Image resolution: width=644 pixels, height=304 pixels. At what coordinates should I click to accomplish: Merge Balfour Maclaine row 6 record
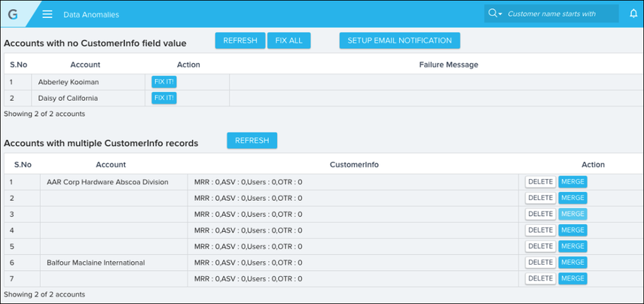click(x=572, y=262)
